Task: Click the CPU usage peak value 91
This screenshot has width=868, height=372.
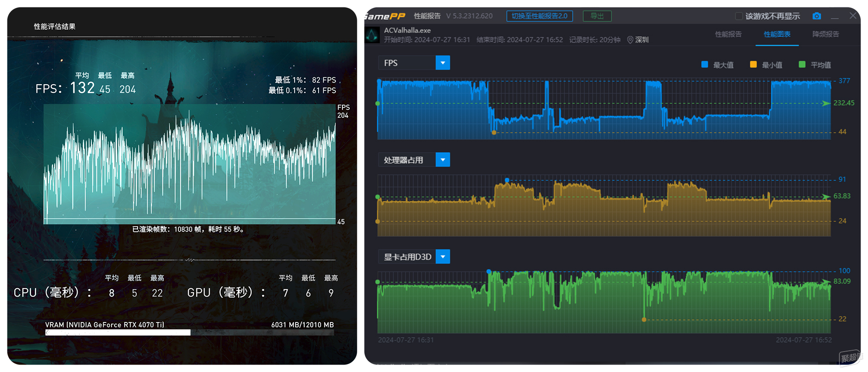Action: [842, 179]
